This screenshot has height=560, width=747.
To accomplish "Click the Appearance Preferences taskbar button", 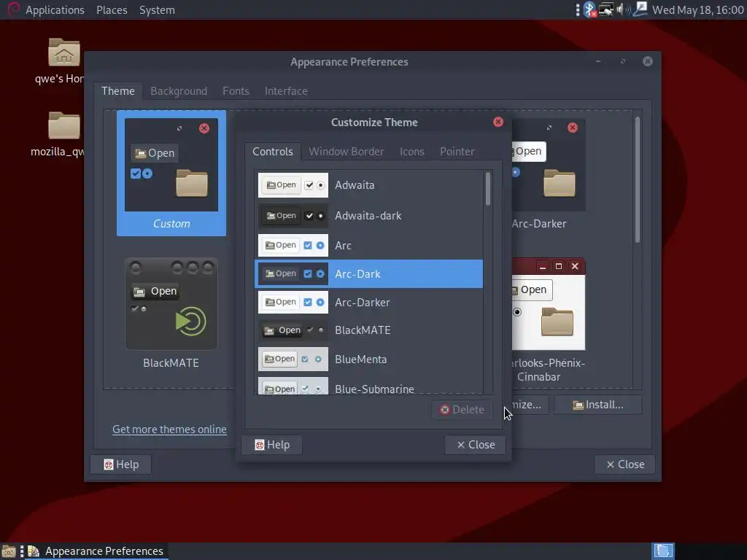I will pos(96,551).
